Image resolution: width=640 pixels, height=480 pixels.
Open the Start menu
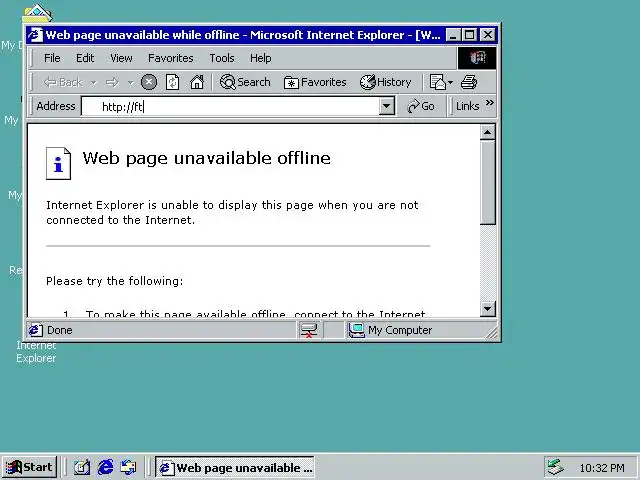click(x=29, y=467)
